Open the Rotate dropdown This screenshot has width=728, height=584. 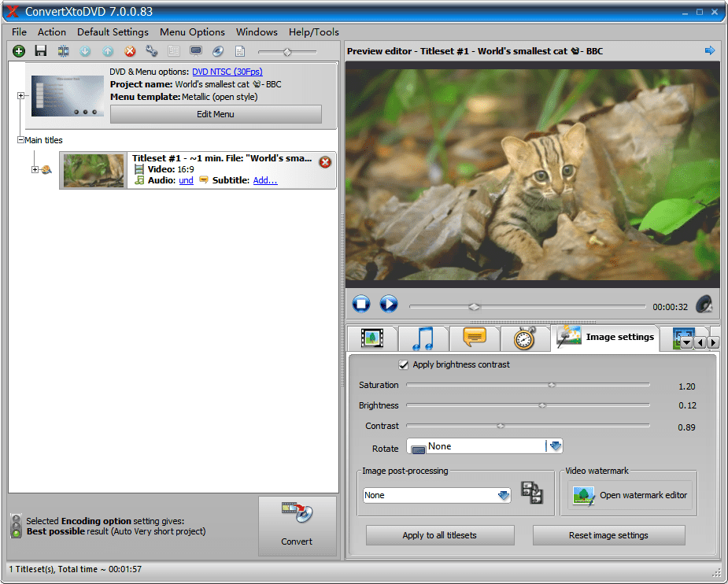[556, 446]
